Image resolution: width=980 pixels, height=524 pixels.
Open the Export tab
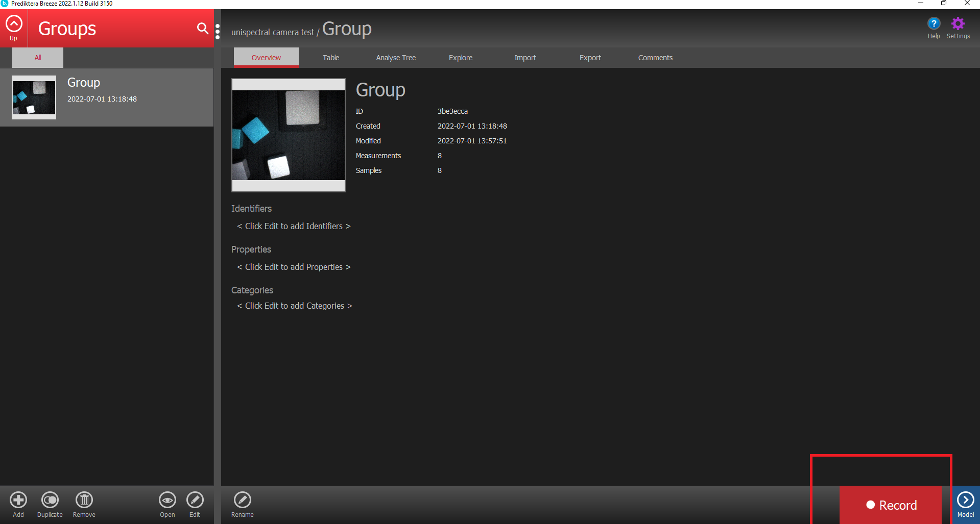point(590,58)
